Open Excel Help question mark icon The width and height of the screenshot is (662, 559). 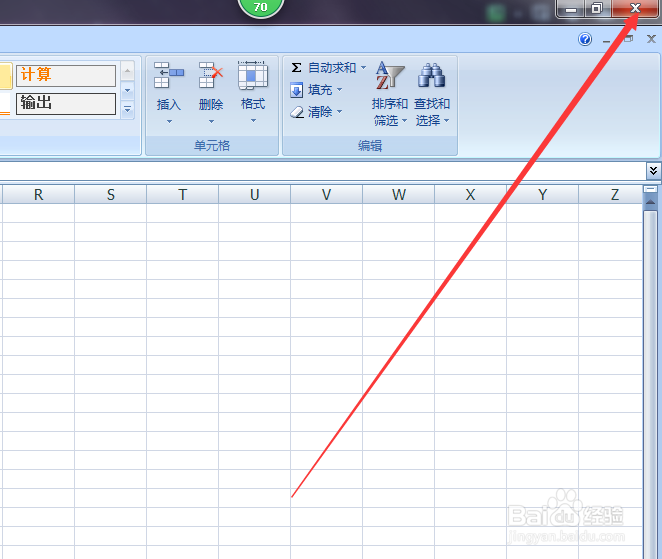(585, 39)
